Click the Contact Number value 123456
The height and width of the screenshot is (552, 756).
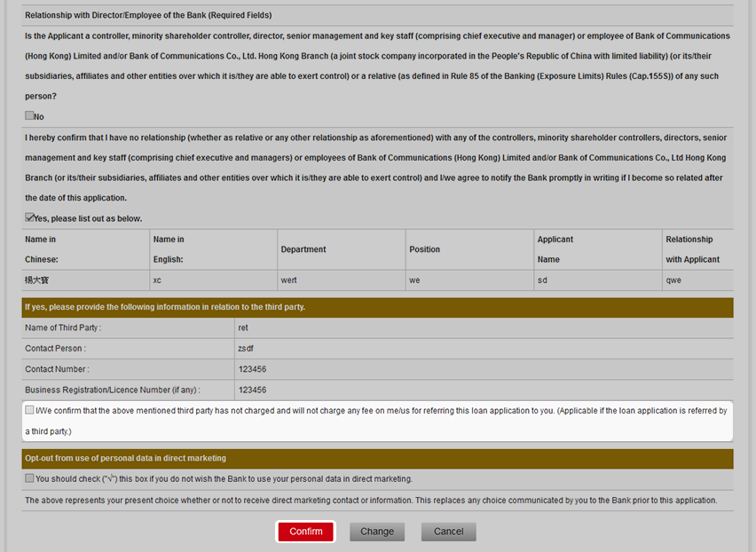[x=252, y=368]
